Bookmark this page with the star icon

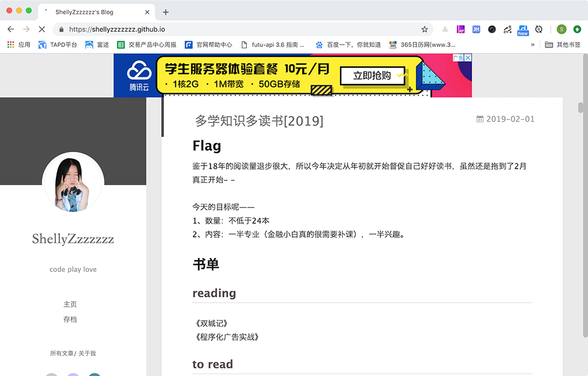point(425,29)
